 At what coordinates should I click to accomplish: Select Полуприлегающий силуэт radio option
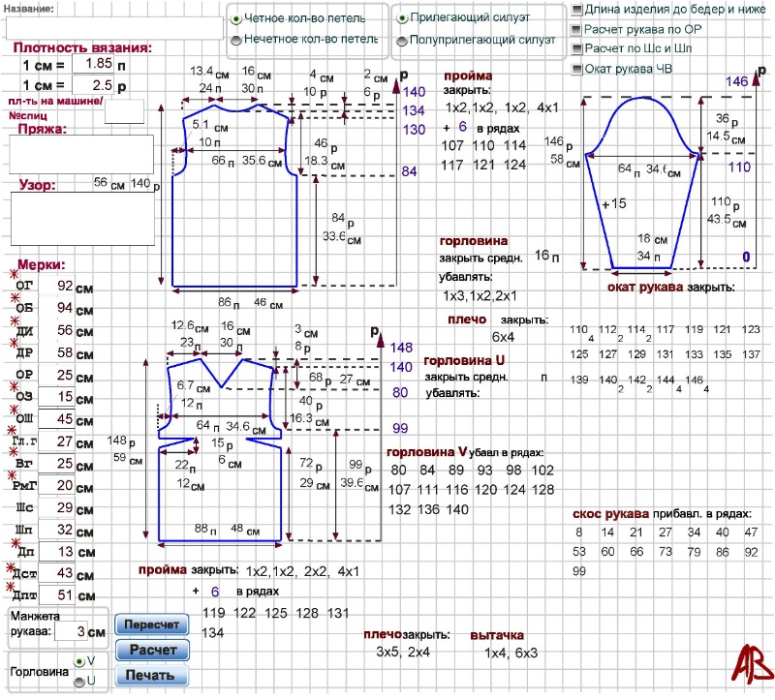(x=402, y=40)
